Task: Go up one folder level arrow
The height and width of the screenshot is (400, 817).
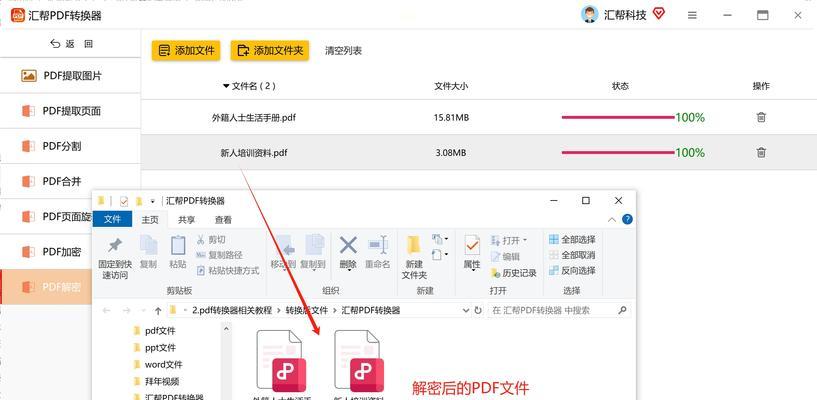Action: (158, 310)
